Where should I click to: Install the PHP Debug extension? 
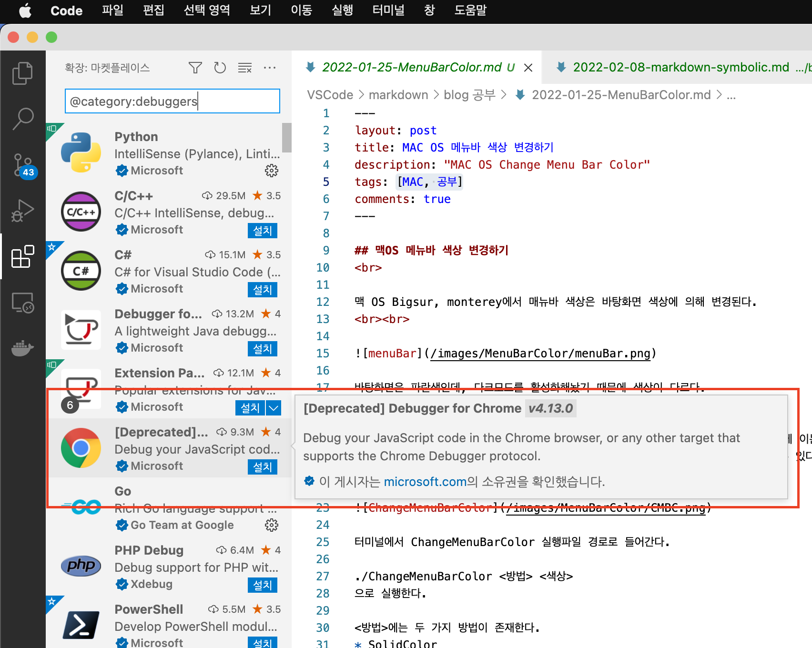[x=262, y=585]
